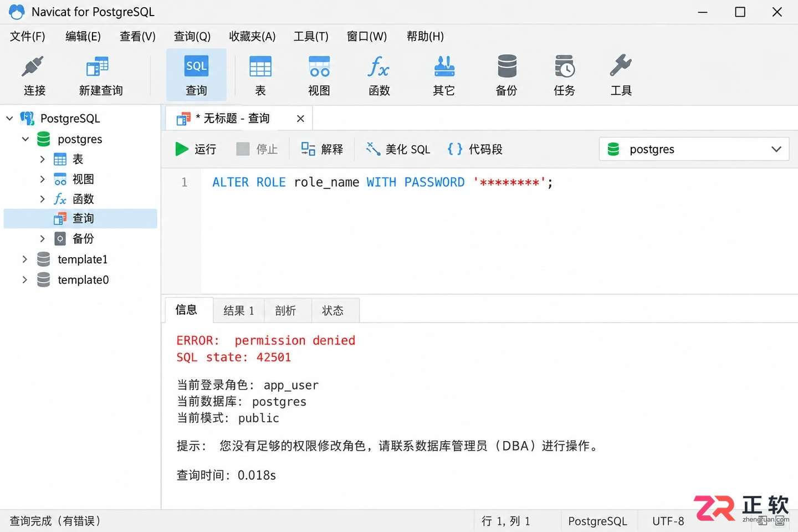798x532 pixels.
Task: Click the Explain query icon
Action: (308, 149)
